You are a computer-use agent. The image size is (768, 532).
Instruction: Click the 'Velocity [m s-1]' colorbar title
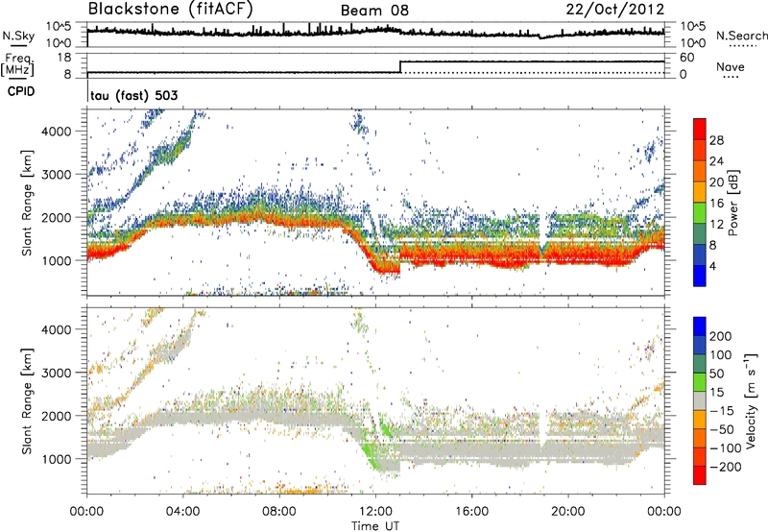pos(751,401)
